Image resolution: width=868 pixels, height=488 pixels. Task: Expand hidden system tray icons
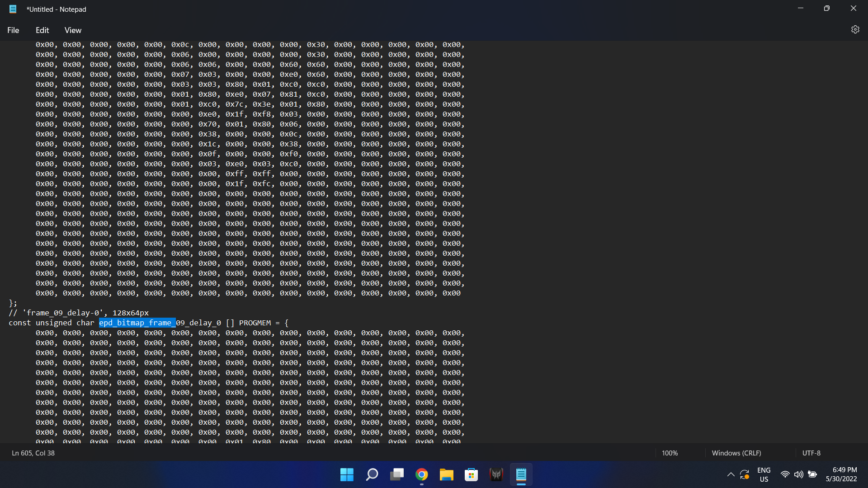click(731, 474)
